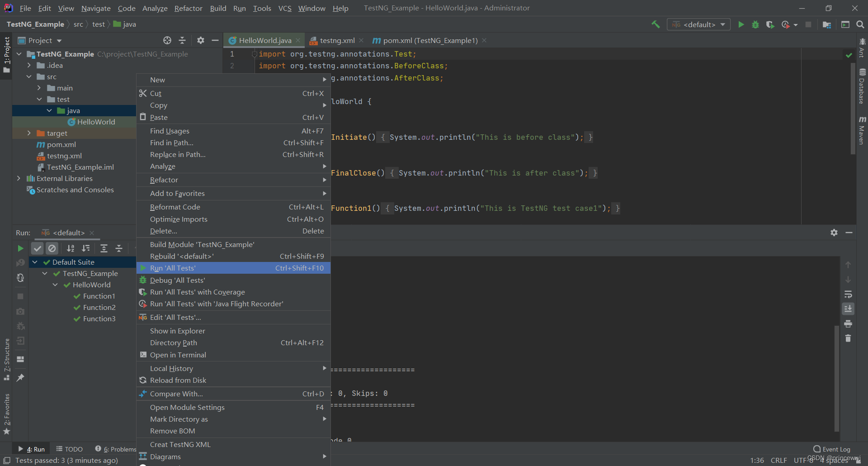Collapse all test results icon

coord(119,248)
